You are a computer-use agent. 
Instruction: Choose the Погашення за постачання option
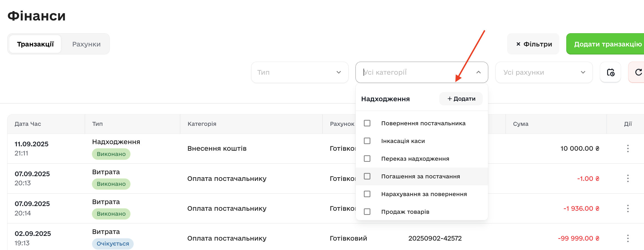(420, 176)
